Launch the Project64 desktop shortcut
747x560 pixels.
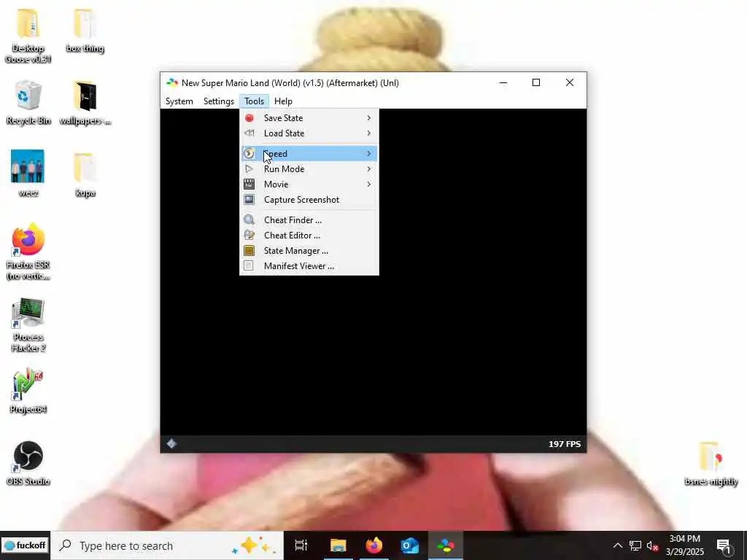point(28,391)
